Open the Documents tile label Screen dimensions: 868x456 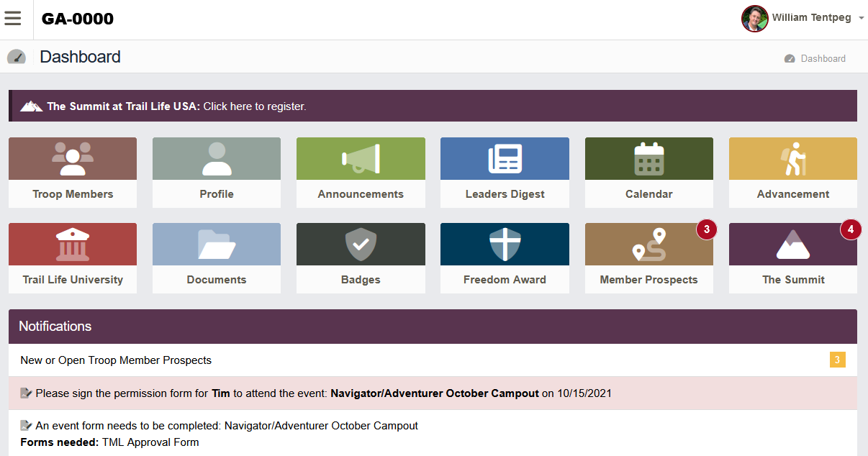(217, 280)
